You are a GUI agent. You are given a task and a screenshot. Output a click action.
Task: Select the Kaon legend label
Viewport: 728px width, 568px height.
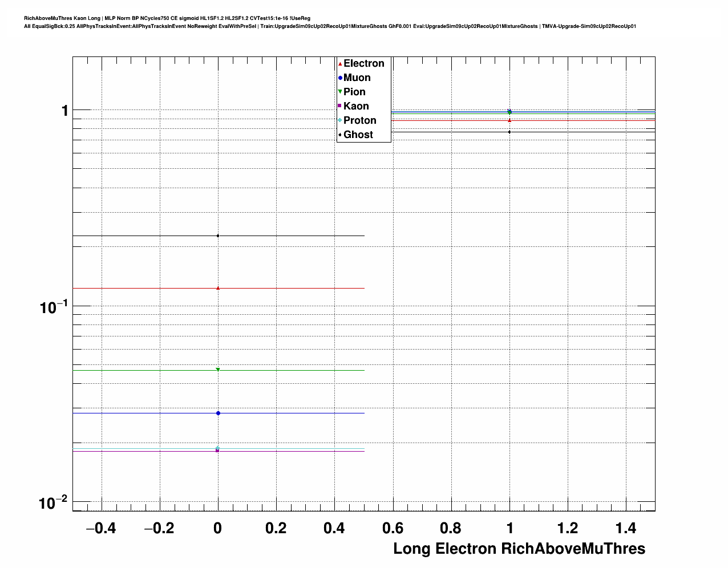[x=356, y=106]
